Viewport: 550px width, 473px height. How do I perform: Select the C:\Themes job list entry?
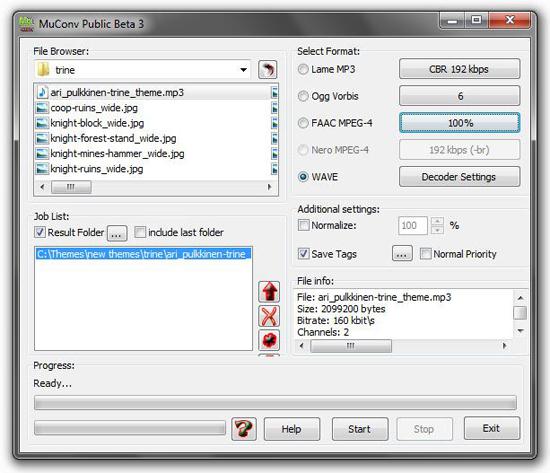click(x=143, y=254)
